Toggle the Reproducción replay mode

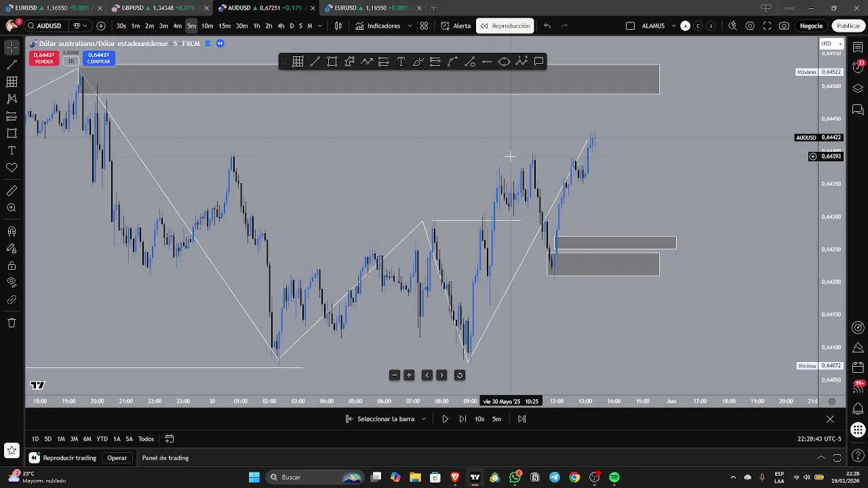[505, 26]
